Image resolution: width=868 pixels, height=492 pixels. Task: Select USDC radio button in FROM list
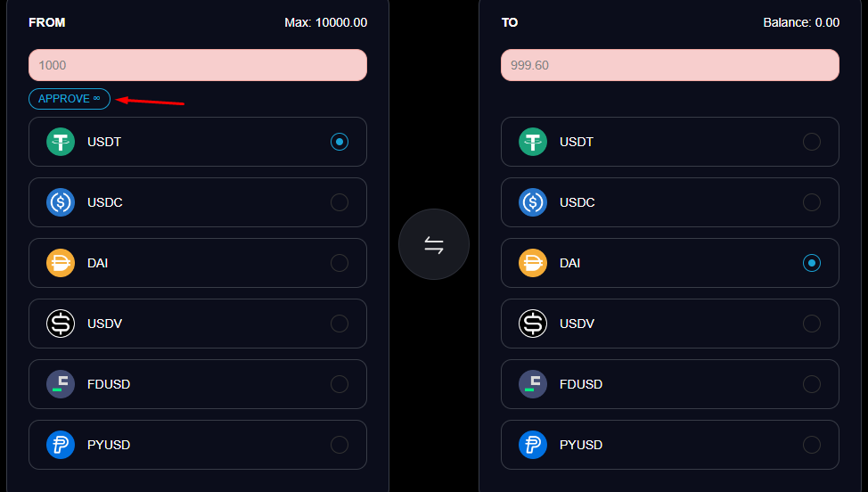point(340,202)
